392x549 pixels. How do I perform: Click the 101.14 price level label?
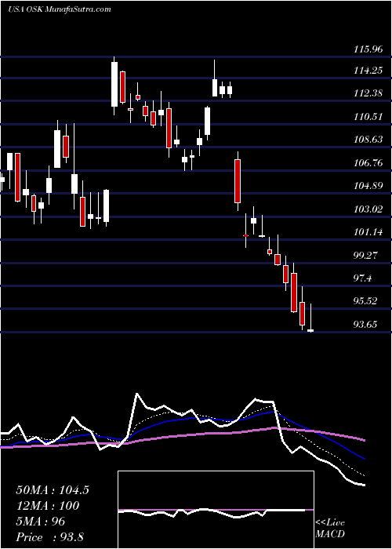368,232
